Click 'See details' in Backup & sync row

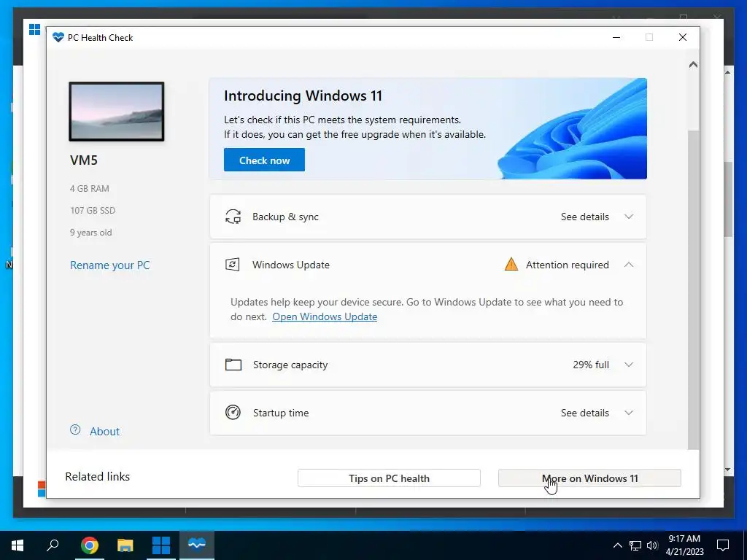tap(584, 217)
